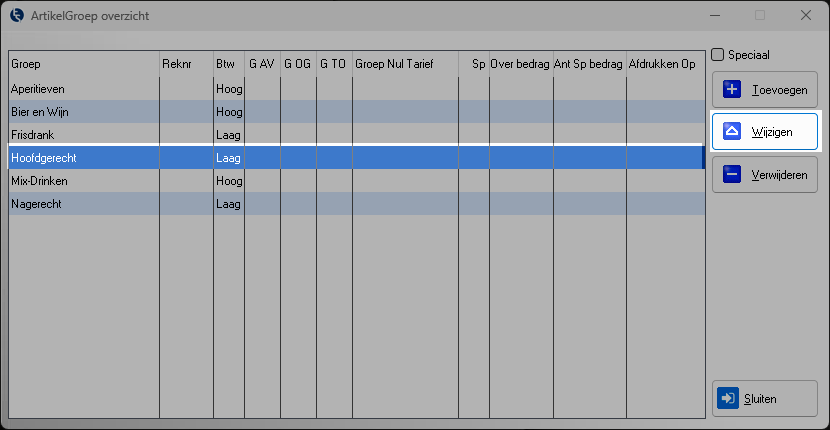Image resolution: width=830 pixels, height=430 pixels.
Task: Click the Over bedrag column header
Action: (x=520, y=64)
